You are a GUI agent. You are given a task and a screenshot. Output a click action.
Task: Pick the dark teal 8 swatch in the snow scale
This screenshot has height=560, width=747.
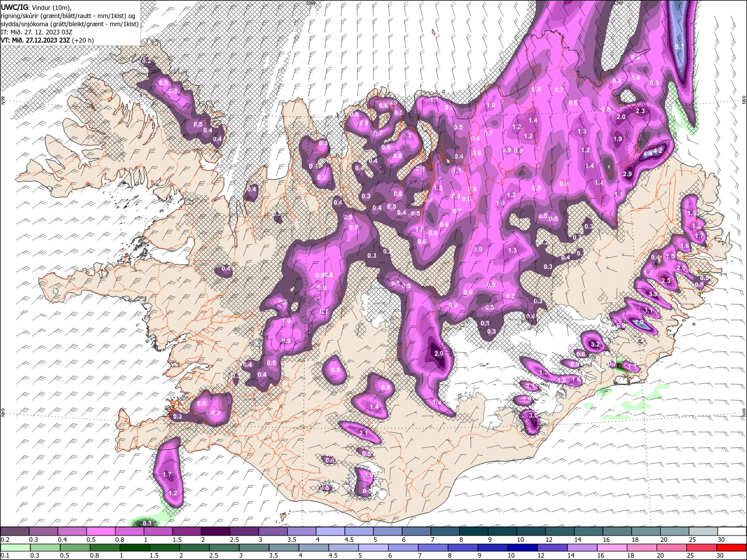(473, 531)
